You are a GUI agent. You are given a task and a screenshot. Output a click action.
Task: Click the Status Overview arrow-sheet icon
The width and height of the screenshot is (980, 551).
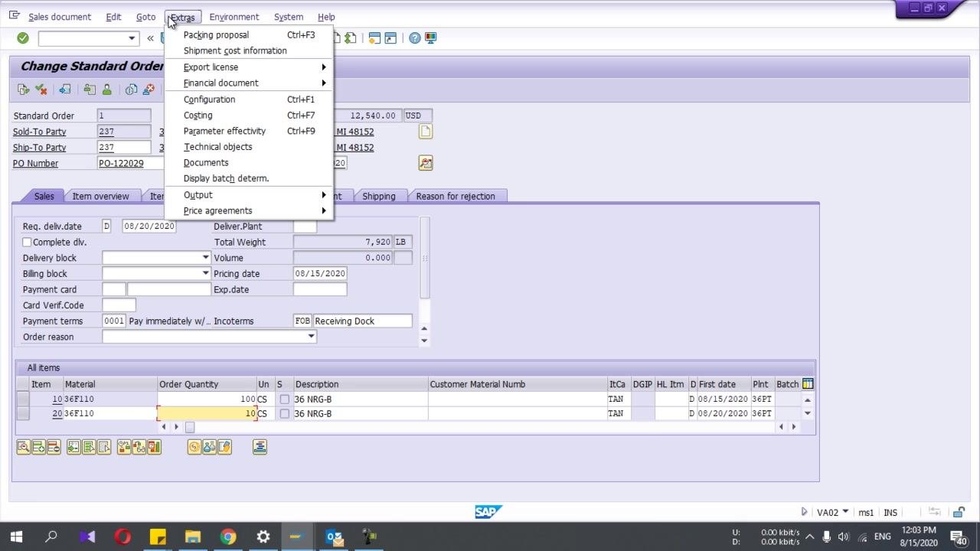coord(65,90)
